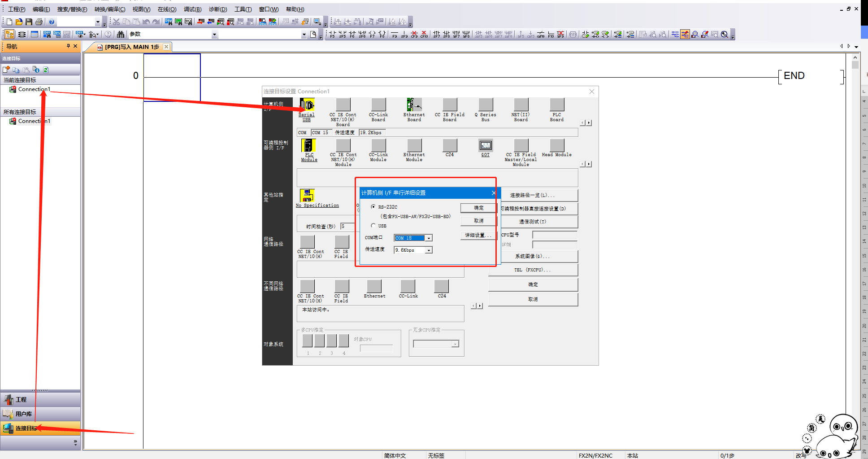Open the 参数 dropdown in toolbar

(214, 35)
